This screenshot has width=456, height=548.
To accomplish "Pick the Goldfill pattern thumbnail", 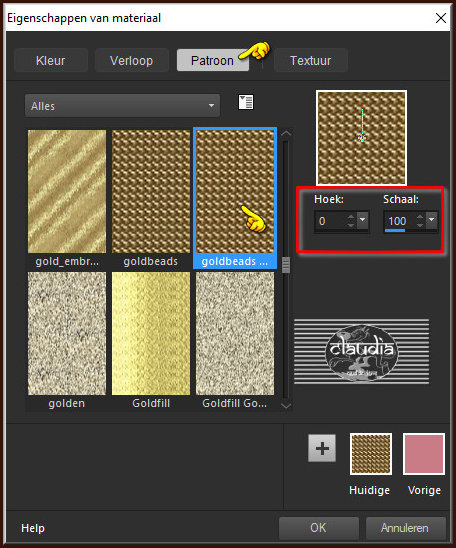I will (x=151, y=333).
